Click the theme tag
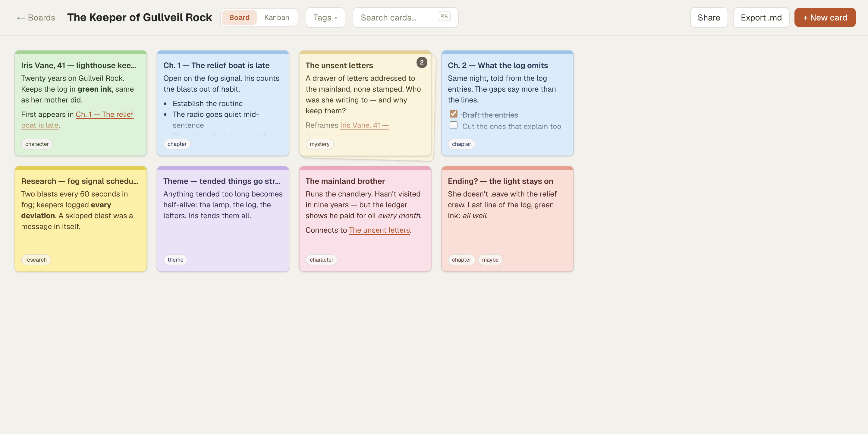The width and height of the screenshot is (868, 434). [x=175, y=260]
